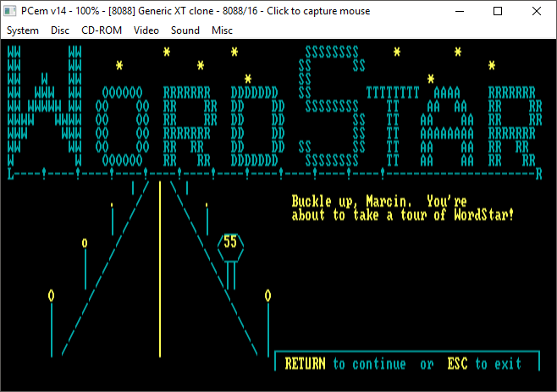The width and height of the screenshot is (557, 392).
Task: Click the PCem app icon in title bar
Action: point(10,11)
